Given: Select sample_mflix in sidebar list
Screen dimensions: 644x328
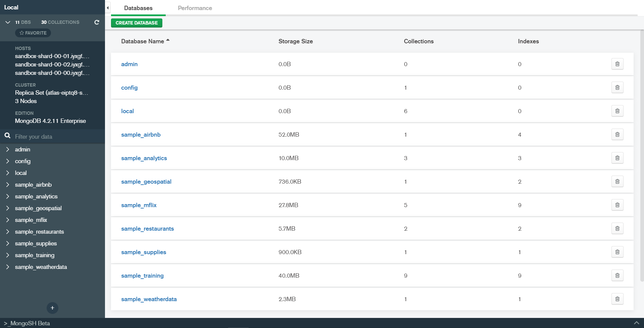Looking at the screenshot, I should point(31,220).
